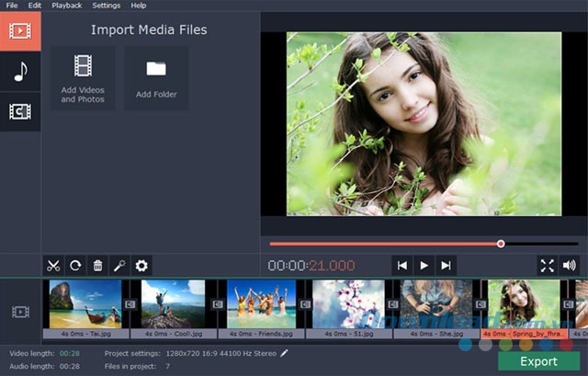Open the File menu
588x376 pixels.
(12, 6)
